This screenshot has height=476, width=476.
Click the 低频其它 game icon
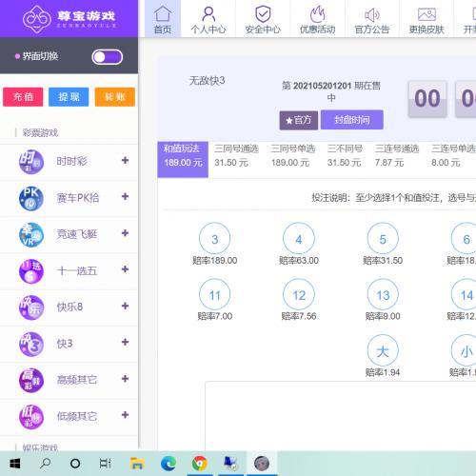click(31, 417)
